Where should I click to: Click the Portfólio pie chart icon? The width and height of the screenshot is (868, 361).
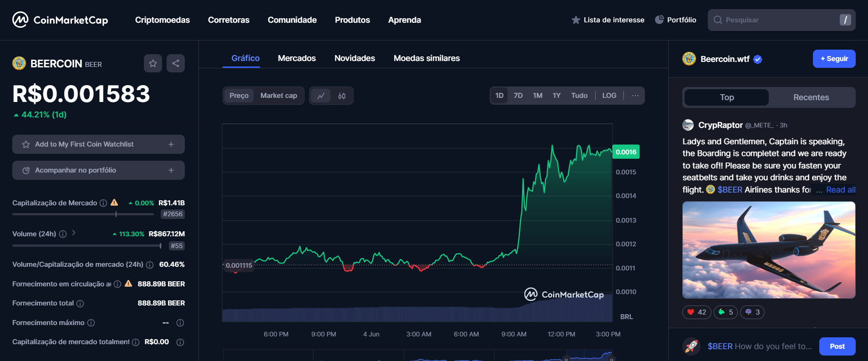pos(659,20)
